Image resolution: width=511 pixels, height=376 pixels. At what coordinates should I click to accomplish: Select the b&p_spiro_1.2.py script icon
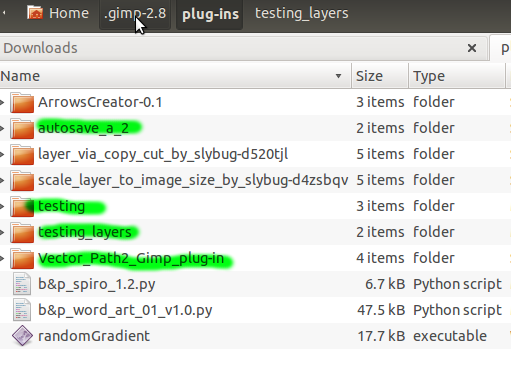point(22,284)
